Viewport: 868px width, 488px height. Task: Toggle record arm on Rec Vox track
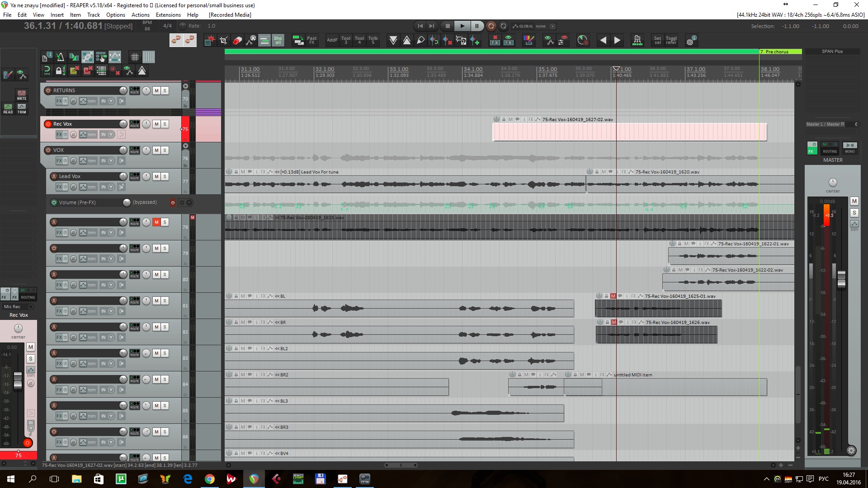click(x=48, y=124)
